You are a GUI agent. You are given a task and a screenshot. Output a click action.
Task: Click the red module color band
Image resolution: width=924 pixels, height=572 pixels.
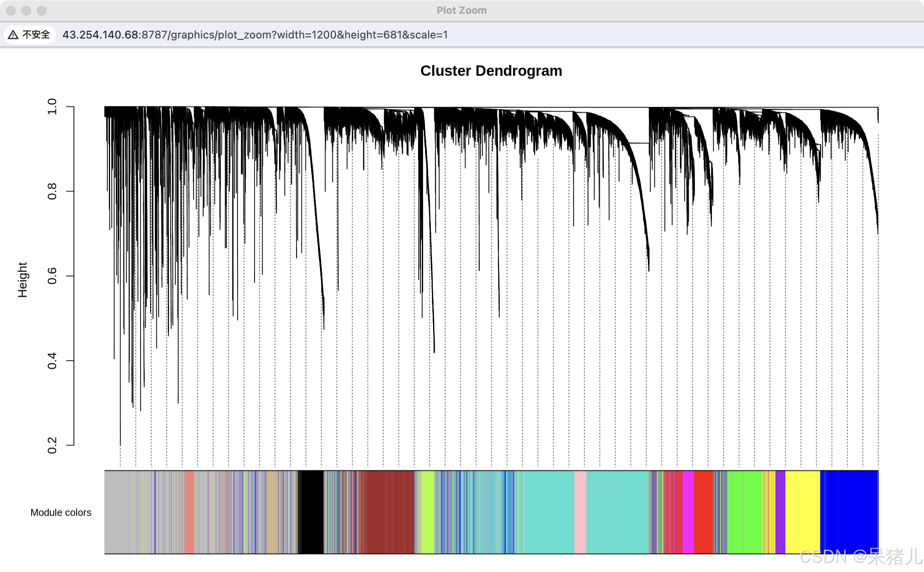tap(703, 512)
